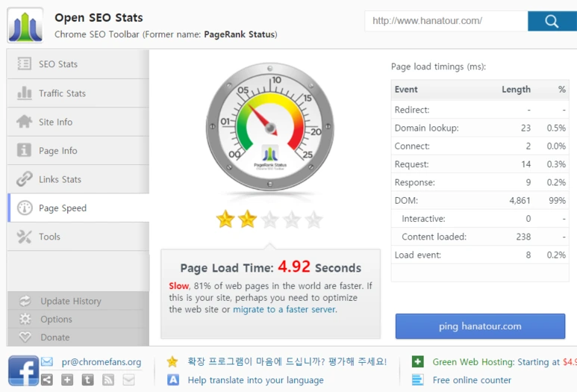Click the 'Length' column header
Screen dimensions: 577x392
click(516, 90)
